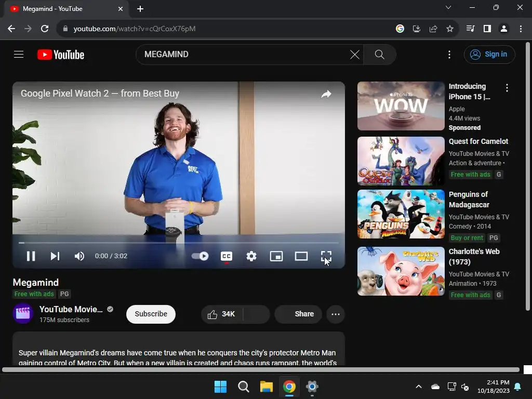Enable miniplayer mode

pyautogui.click(x=276, y=256)
